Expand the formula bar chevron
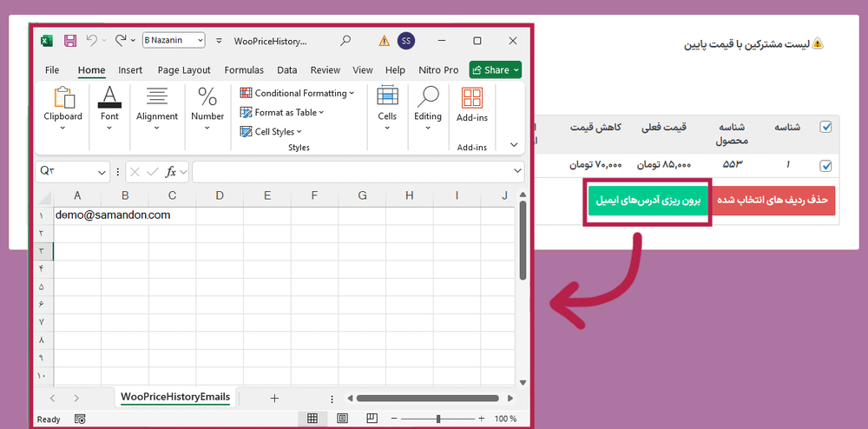Viewport: 868px width, 429px height. [x=517, y=170]
